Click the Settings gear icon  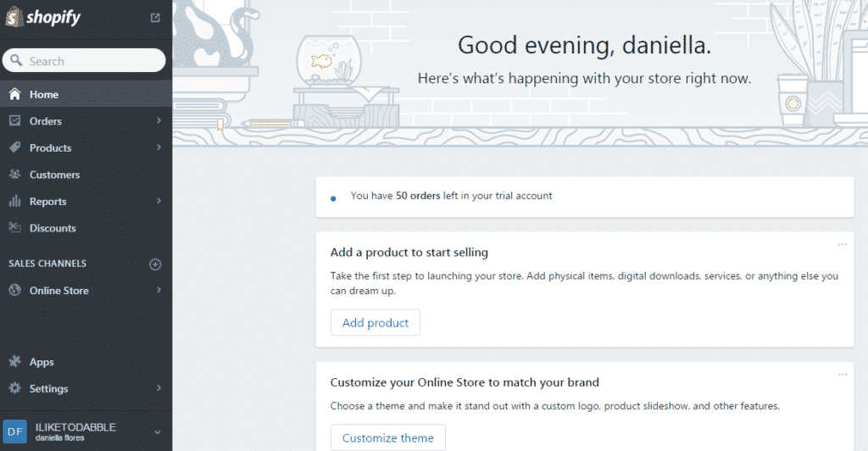click(x=15, y=388)
